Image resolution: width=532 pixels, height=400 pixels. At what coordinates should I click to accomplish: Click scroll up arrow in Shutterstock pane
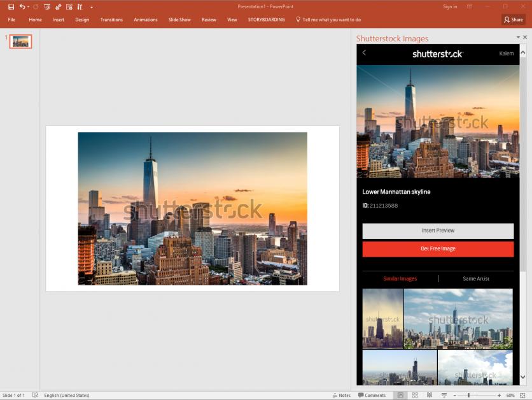(x=523, y=53)
